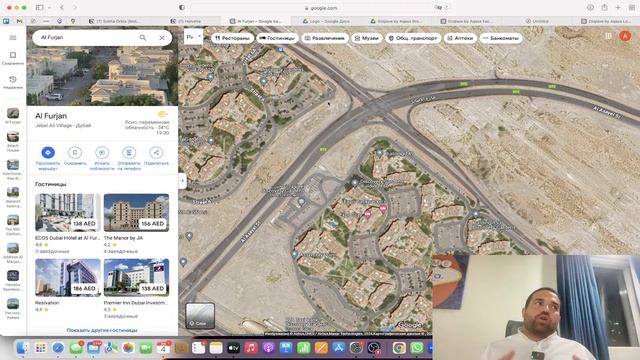Open Safari sidebar dropdown arrow
The height and width of the screenshot is (360, 640).
(49, 8)
